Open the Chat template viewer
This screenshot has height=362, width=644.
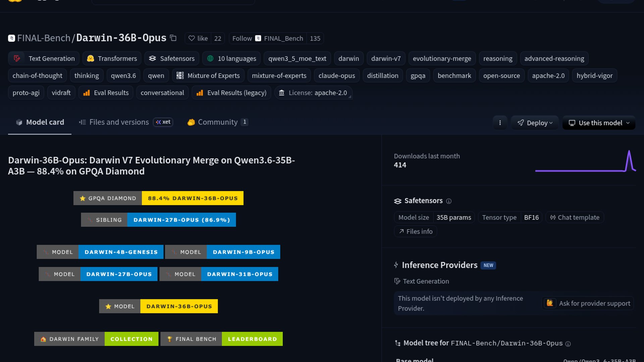[575, 218]
